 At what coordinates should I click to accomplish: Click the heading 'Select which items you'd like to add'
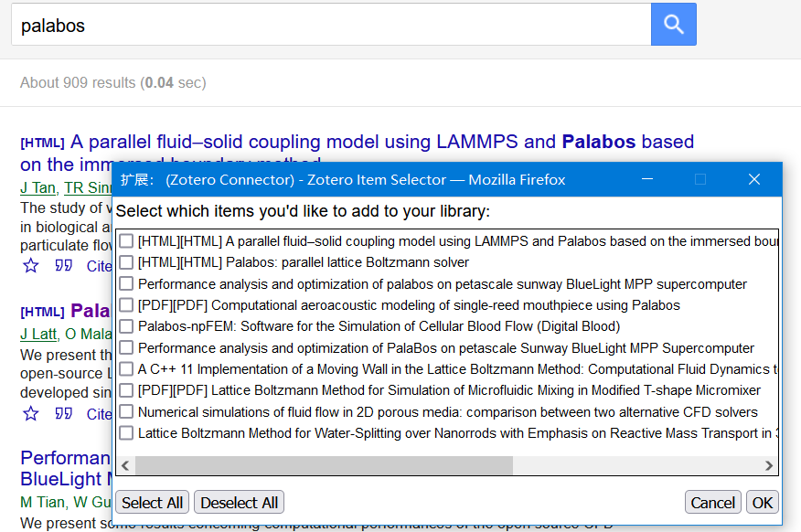pos(303,211)
